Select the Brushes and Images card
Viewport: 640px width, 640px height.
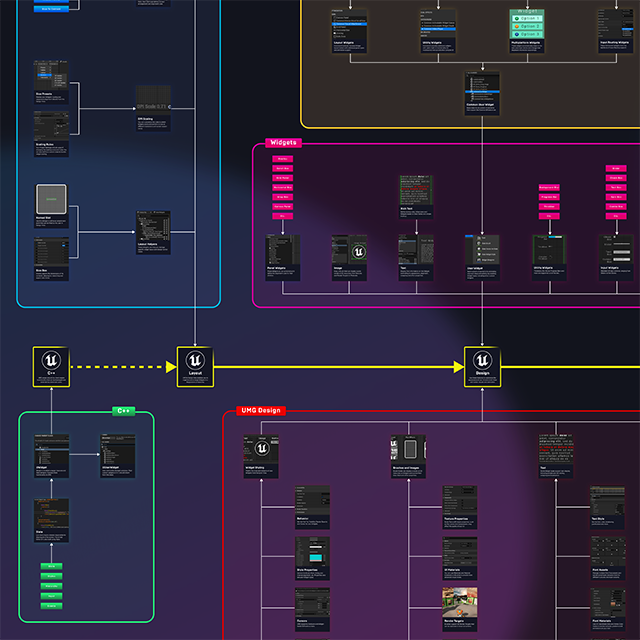click(409, 453)
